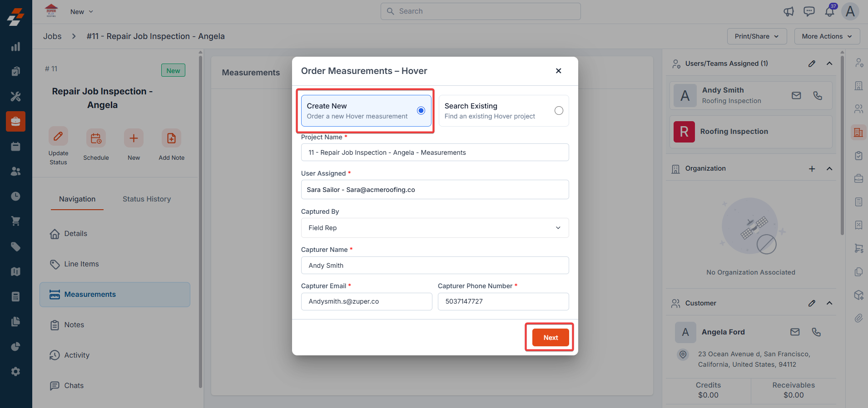
Task: Open the Print/Share dropdown
Action: [x=757, y=36]
